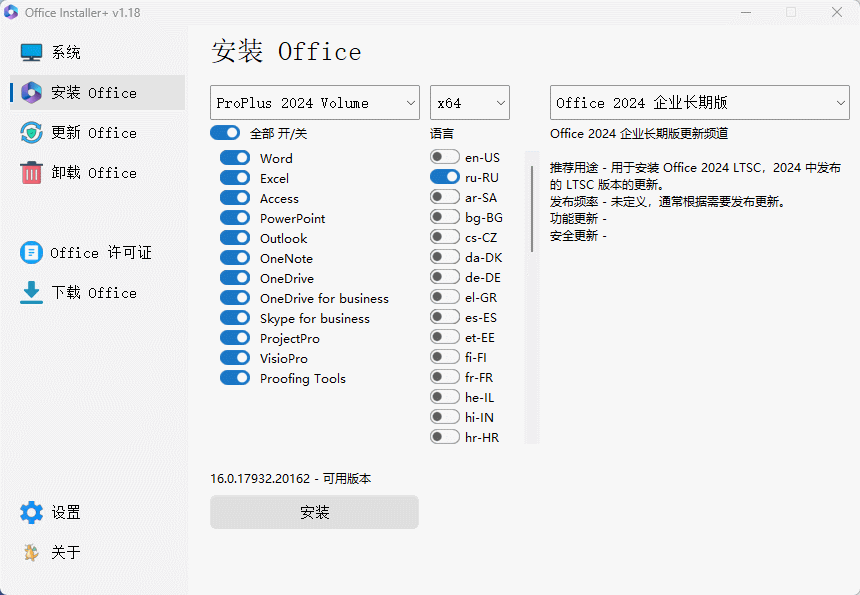Disable the Outlook switch
The image size is (860, 595).
tap(235, 238)
